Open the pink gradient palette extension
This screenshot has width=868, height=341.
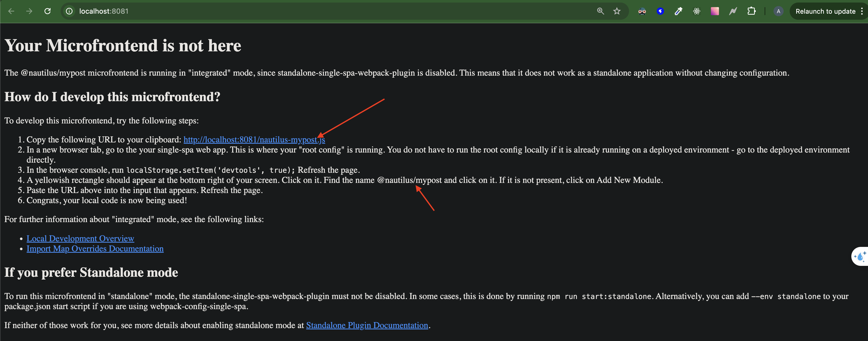tap(715, 11)
